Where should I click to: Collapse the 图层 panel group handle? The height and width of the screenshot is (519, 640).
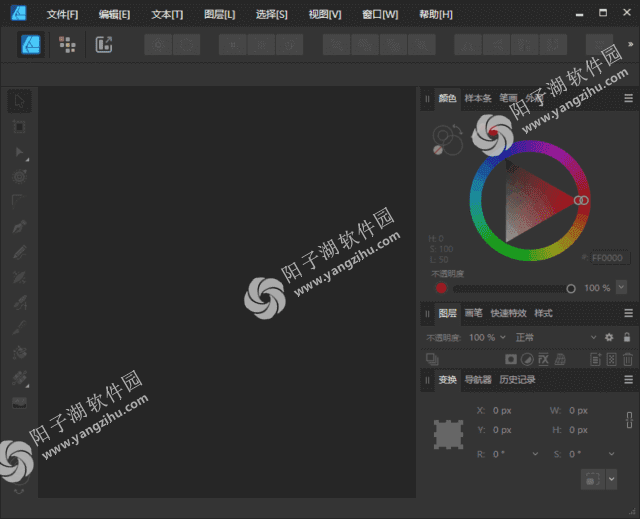click(427, 313)
